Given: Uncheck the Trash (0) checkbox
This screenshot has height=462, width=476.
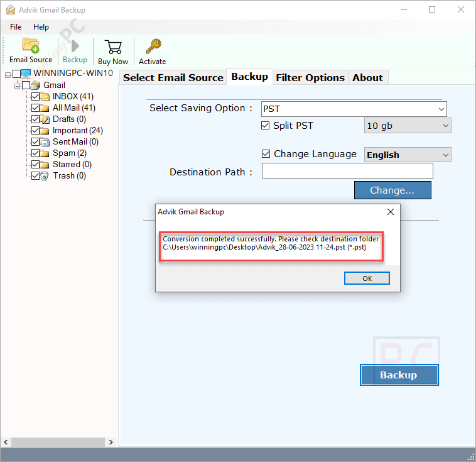Looking at the screenshot, I should tap(36, 176).
